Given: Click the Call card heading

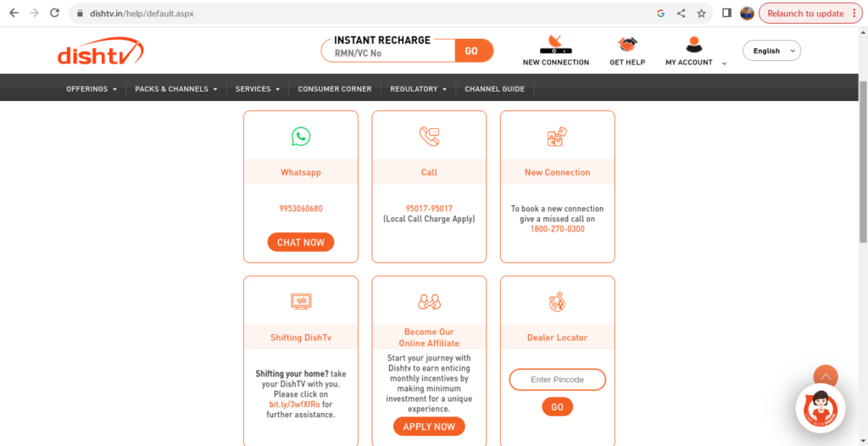Looking at the screenshot, I should point(429,172).
